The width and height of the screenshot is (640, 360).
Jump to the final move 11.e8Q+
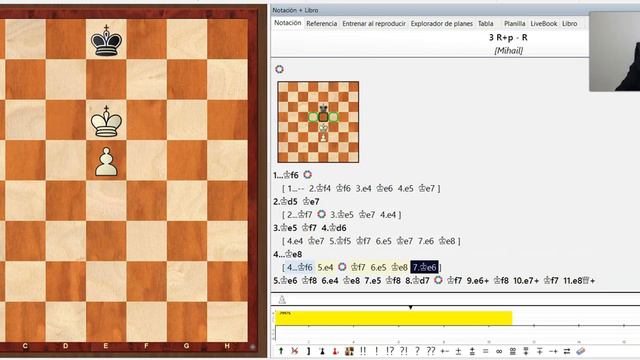[579, 281]
